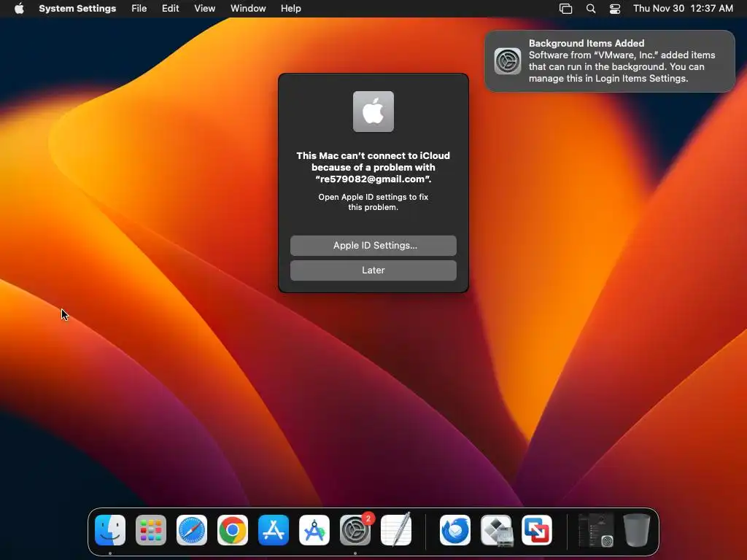Open the Edit menu
The image size is (747, 560).
tap(170, 9)
